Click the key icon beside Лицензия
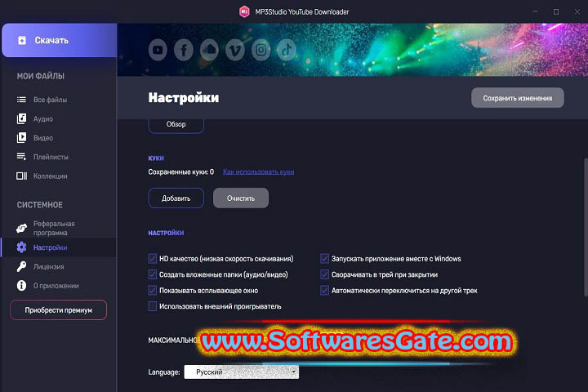The height and width of the screenshot is (392, 588). 21,266
